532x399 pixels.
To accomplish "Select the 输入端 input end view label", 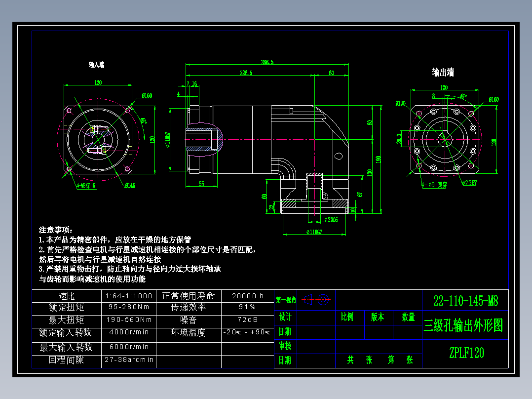I will tap(97, 65).
